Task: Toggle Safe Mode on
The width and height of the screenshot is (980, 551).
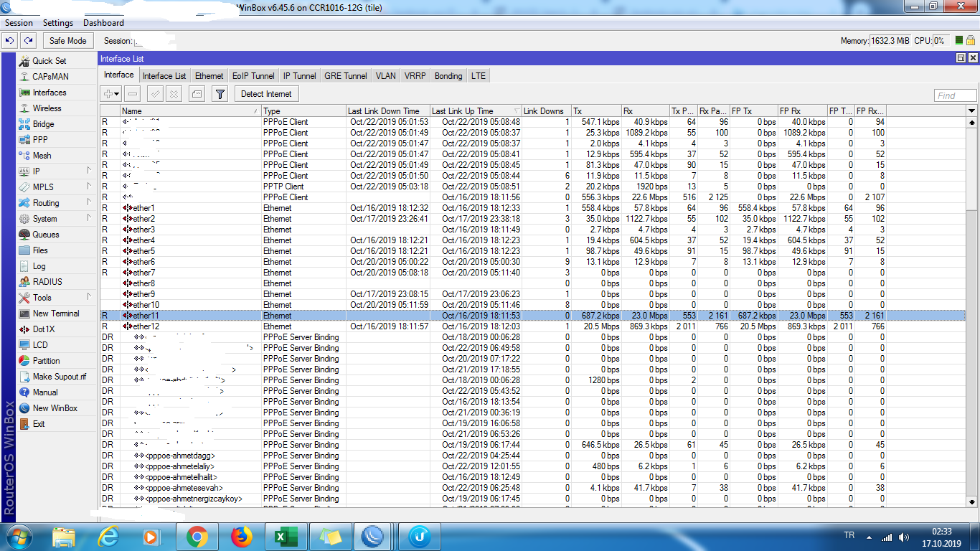Action: click(67, 40)
